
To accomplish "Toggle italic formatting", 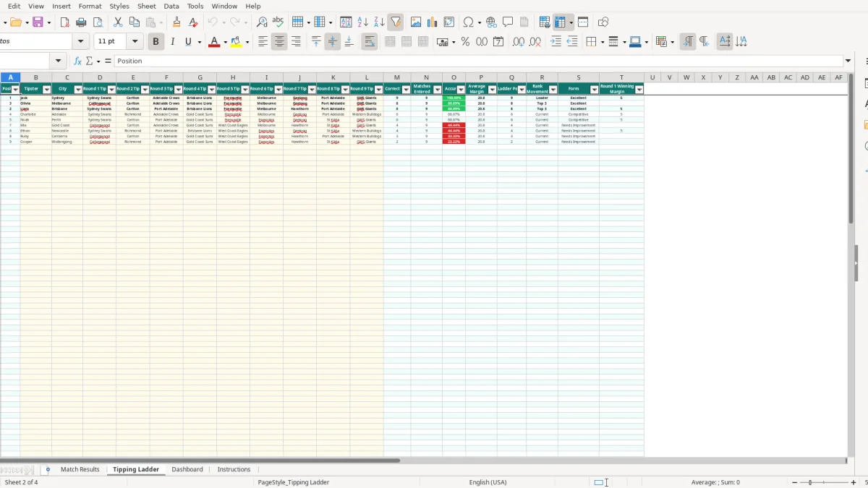I will (x=172, y=42).
